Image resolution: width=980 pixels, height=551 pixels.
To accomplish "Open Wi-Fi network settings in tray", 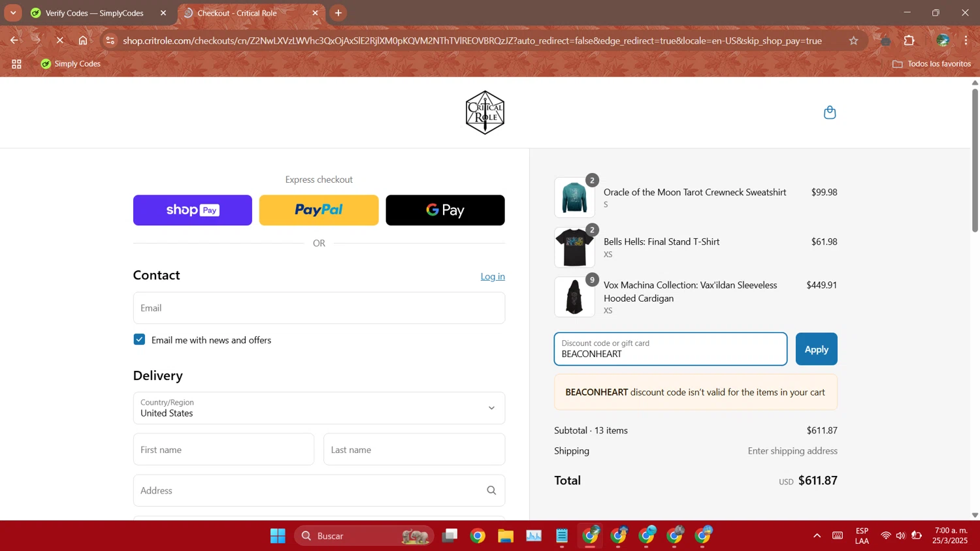I will (x=886, y=536).
